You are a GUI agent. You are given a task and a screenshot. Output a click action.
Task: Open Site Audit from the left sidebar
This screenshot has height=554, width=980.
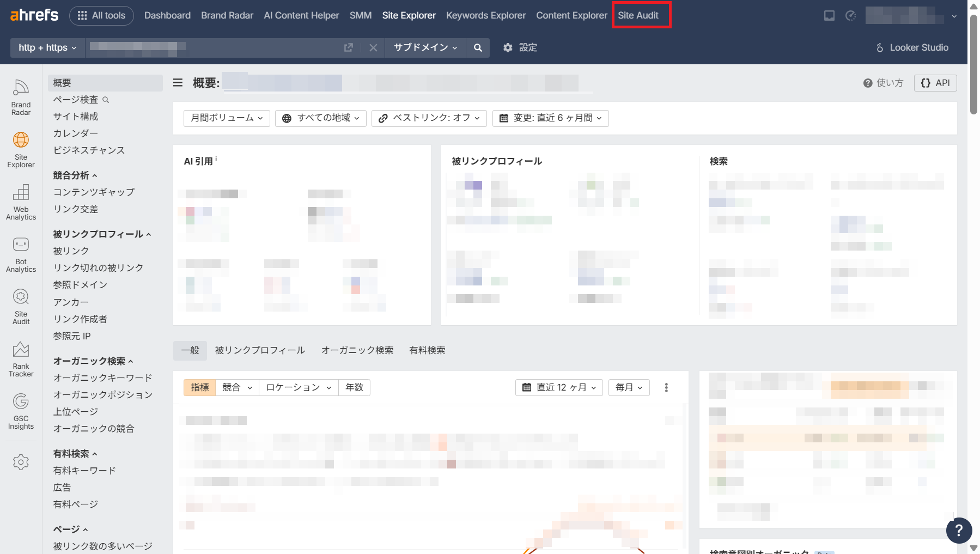pyautogui.click(x=21, y=307)
